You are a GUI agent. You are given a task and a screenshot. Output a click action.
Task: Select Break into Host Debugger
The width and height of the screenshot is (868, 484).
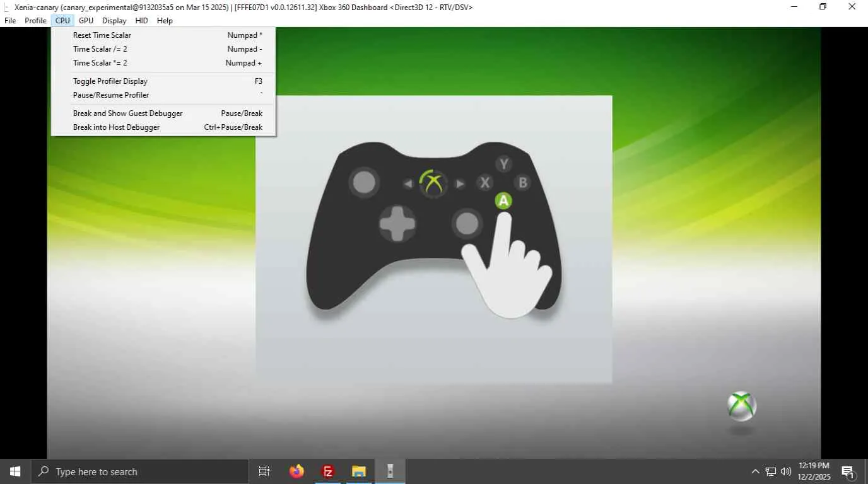point(163,127)
